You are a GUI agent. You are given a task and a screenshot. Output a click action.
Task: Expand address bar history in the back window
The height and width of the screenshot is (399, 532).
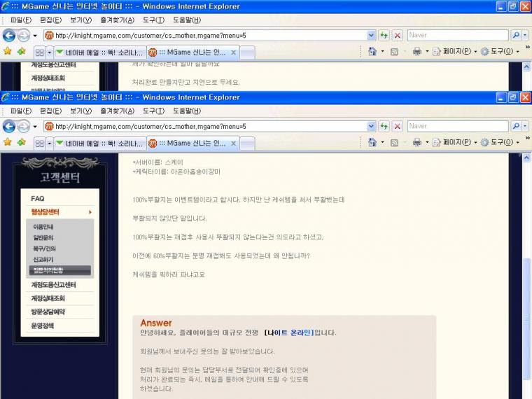[371, 35]
